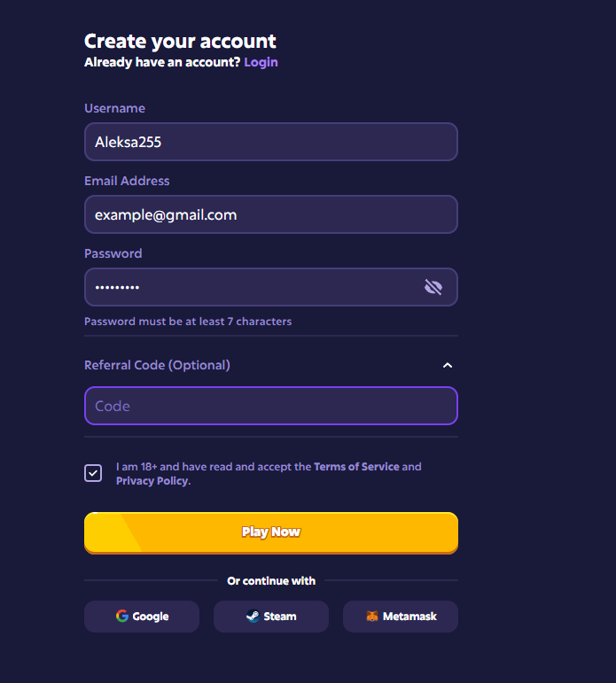The image size is (616, 683).
Task: Click the Create your account heading
Action: [x=180, y=41]
